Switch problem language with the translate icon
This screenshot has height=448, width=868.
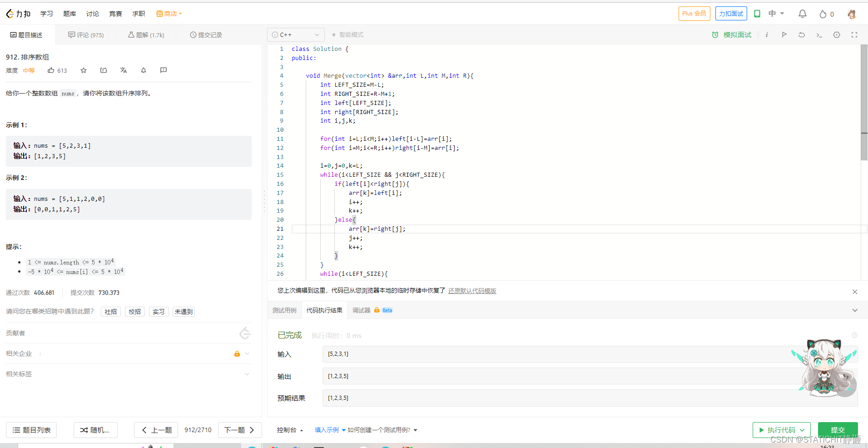(x=124, y=70)
